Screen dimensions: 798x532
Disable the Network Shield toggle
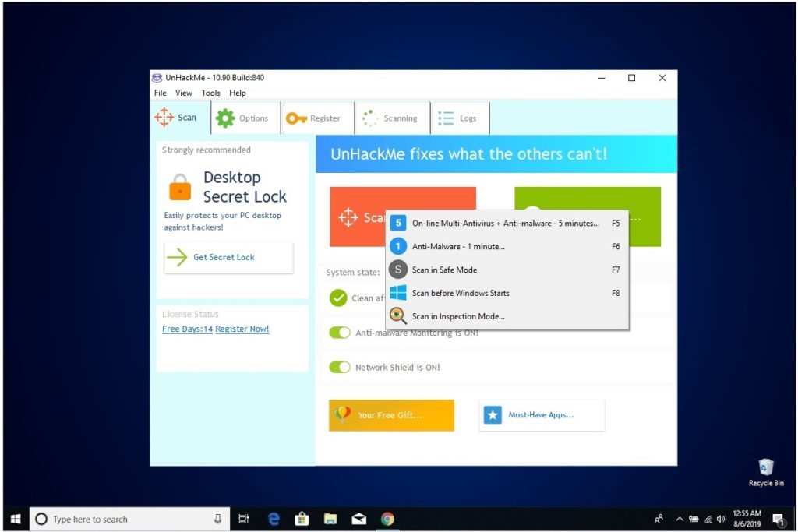(x=340, y=367)
